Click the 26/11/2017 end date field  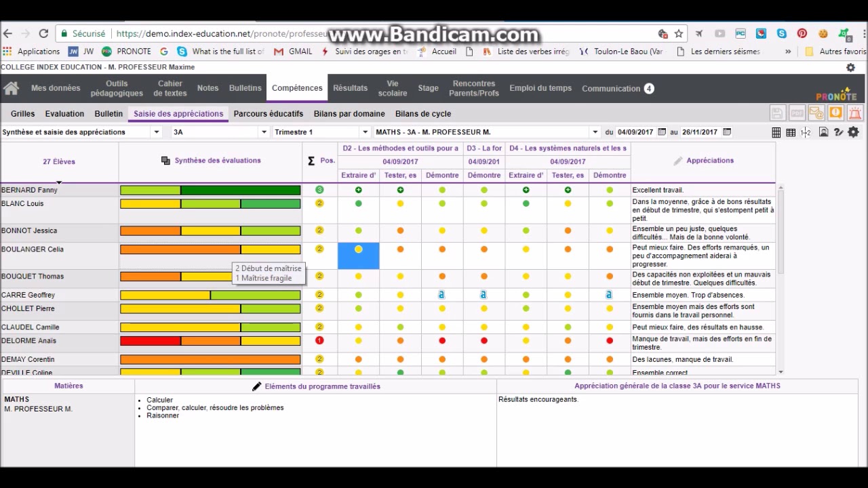click(x=701, y=132)
